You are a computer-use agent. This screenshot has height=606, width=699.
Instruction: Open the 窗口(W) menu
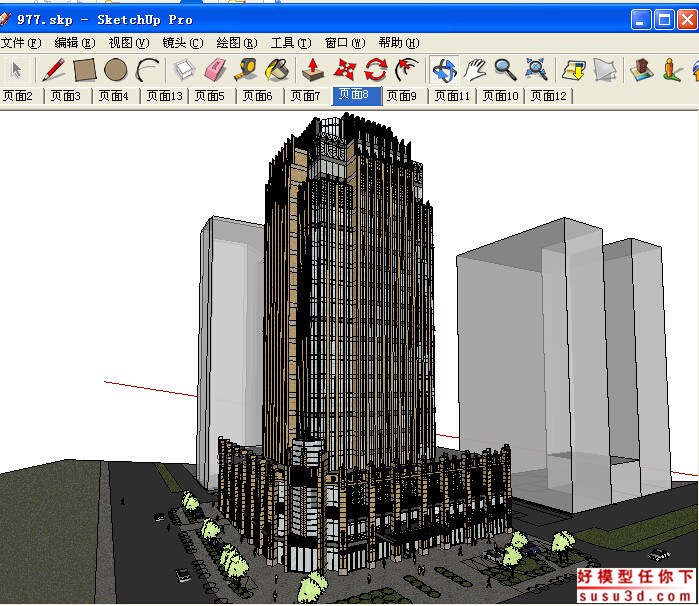point(345,43)
